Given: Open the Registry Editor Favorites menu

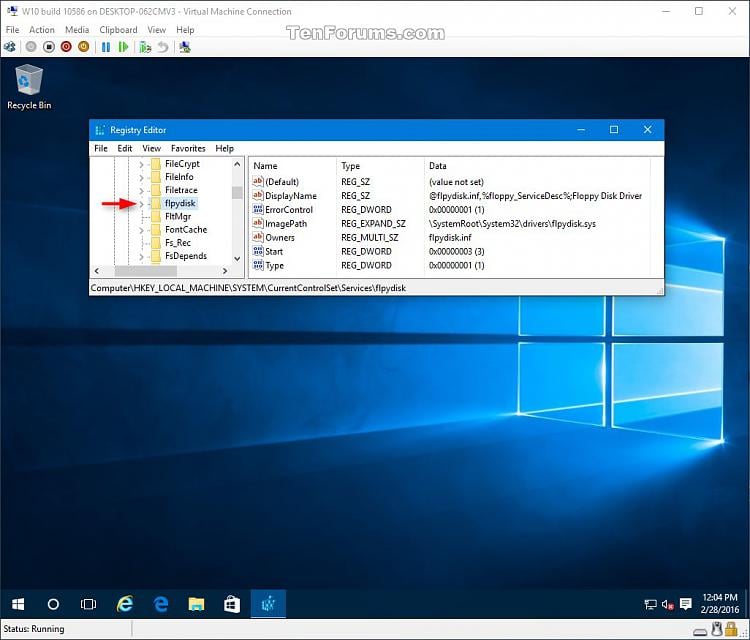Looking at the screenshot, I should point(188,148).
